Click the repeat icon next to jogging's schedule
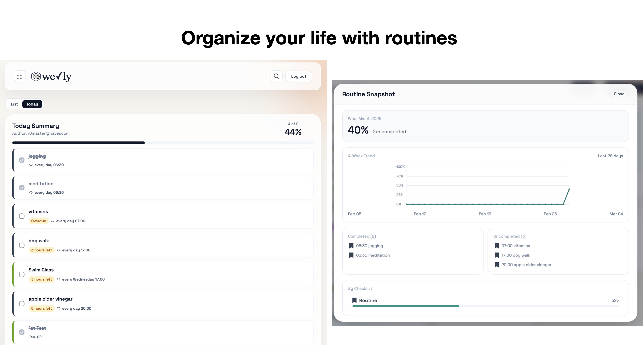Screen dimensions: 644x359 31,165
